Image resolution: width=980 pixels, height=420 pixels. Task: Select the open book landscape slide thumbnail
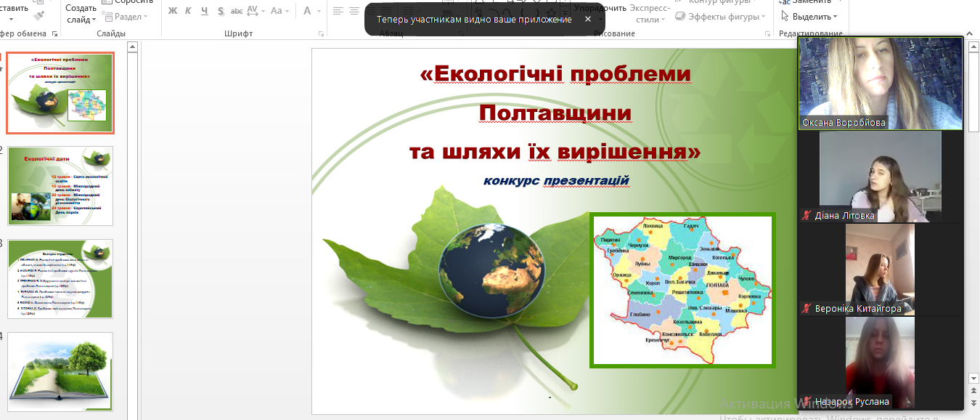point(61,371)
